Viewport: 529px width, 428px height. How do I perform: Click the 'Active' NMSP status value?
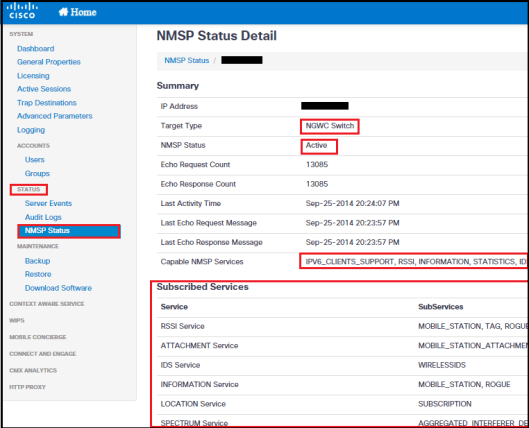click(x=316, y=145)
